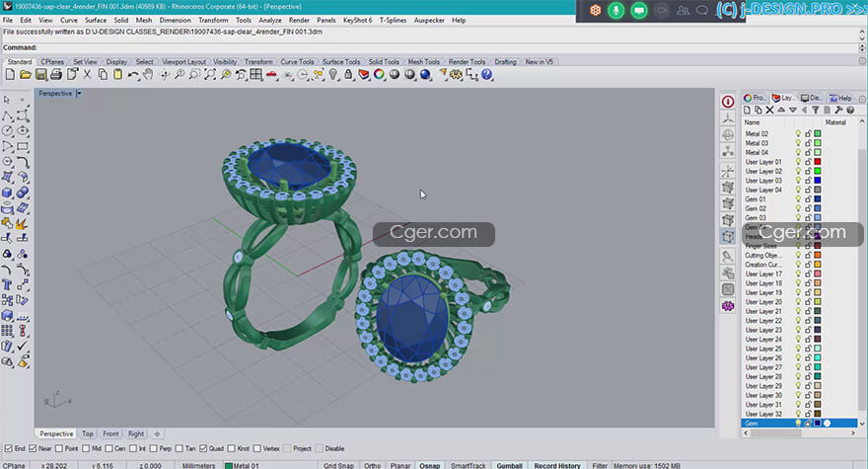
Task: Toggle Grid Snap in status bar
Action: (x=338, y=466)
